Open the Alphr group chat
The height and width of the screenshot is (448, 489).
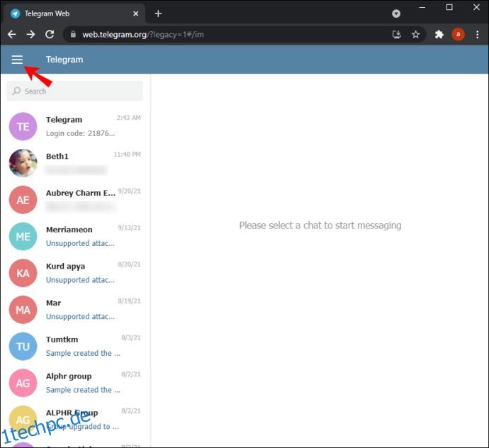(75, 383)
